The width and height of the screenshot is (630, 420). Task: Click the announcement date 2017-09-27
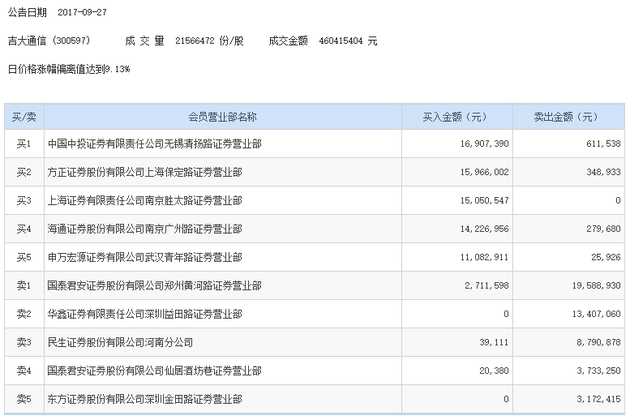82,12
